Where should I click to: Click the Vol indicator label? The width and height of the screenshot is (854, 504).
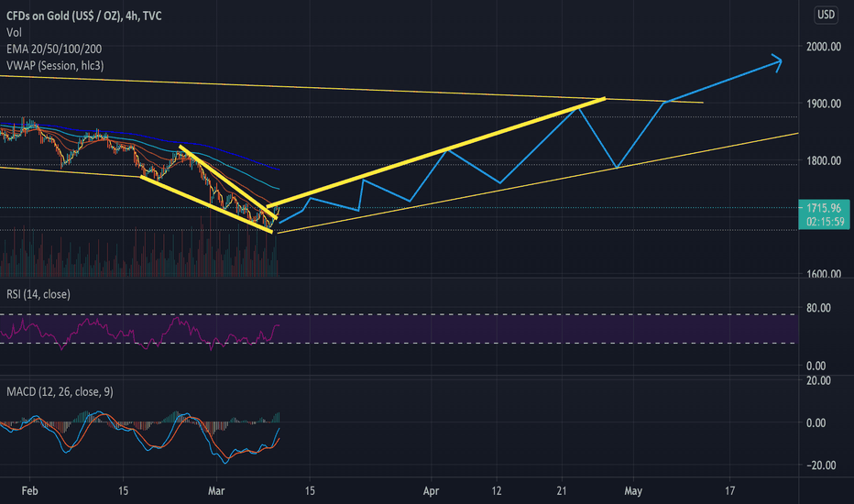tap(14, 33)
